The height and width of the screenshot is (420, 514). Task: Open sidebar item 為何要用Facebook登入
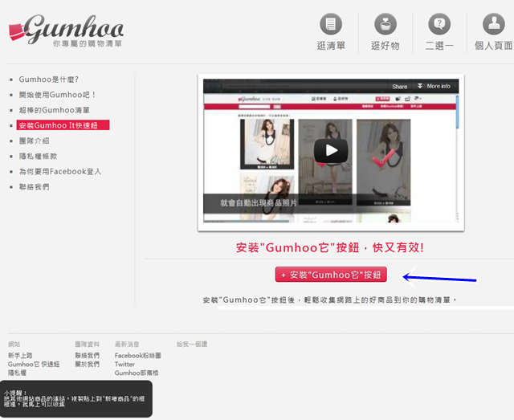[60, 172]
